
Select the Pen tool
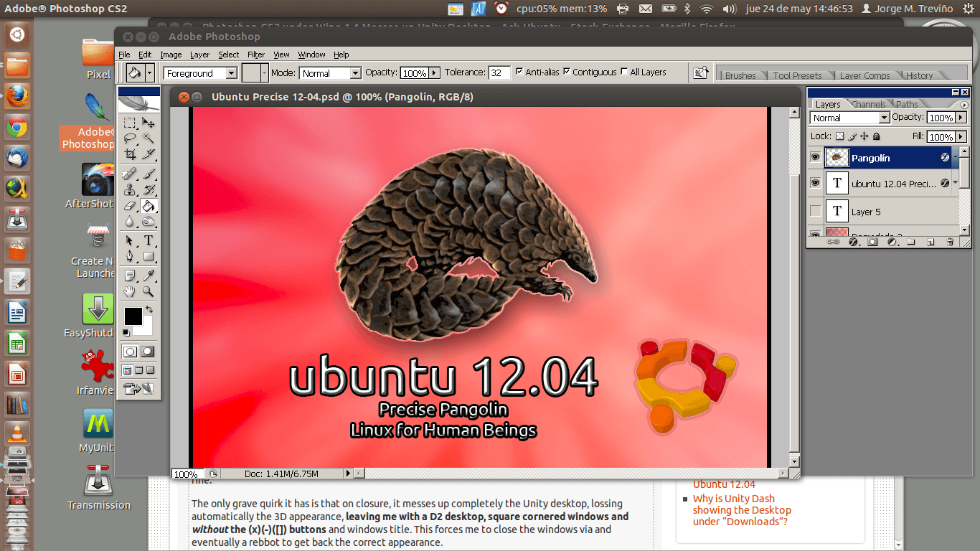[x=130, y=256]
